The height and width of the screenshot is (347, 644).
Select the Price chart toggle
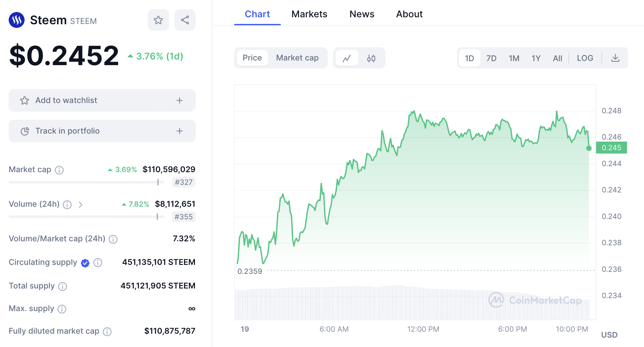click(x=252, y=58)
